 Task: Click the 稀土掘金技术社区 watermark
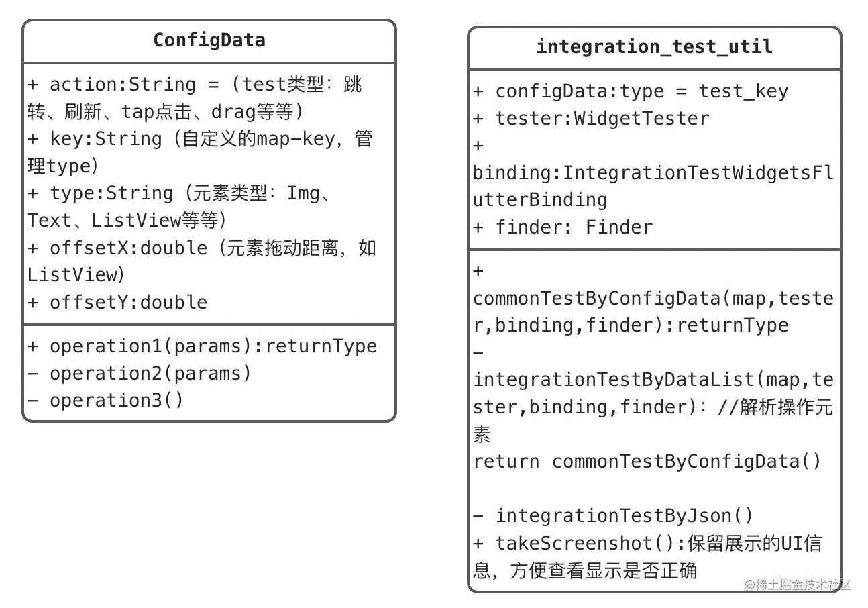798,584
